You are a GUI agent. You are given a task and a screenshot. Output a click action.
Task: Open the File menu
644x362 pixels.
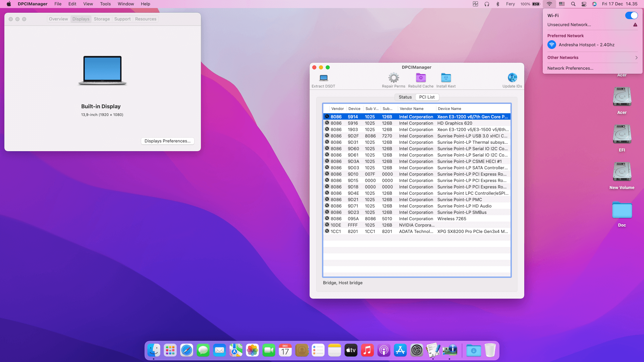[58, 4]
